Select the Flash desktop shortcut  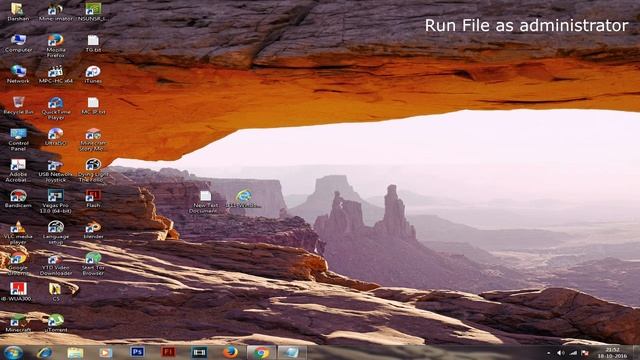point(93,199)
